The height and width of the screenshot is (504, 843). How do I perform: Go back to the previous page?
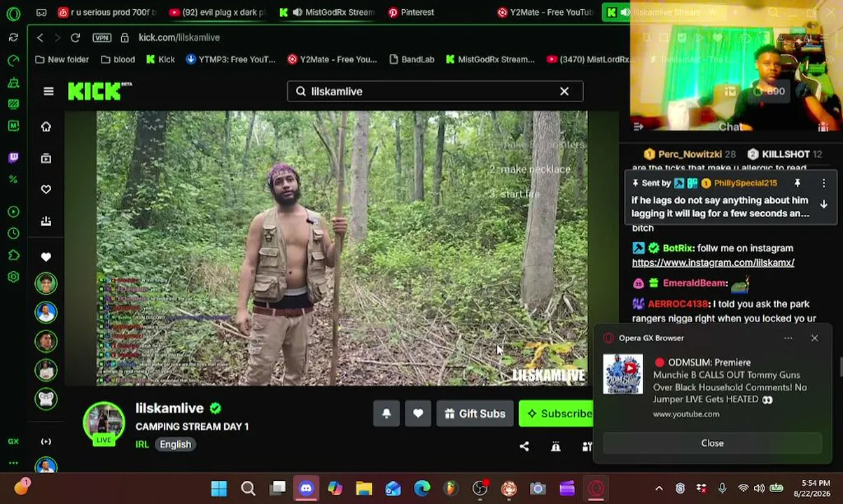pyautogui.click(x=40, y=37)
